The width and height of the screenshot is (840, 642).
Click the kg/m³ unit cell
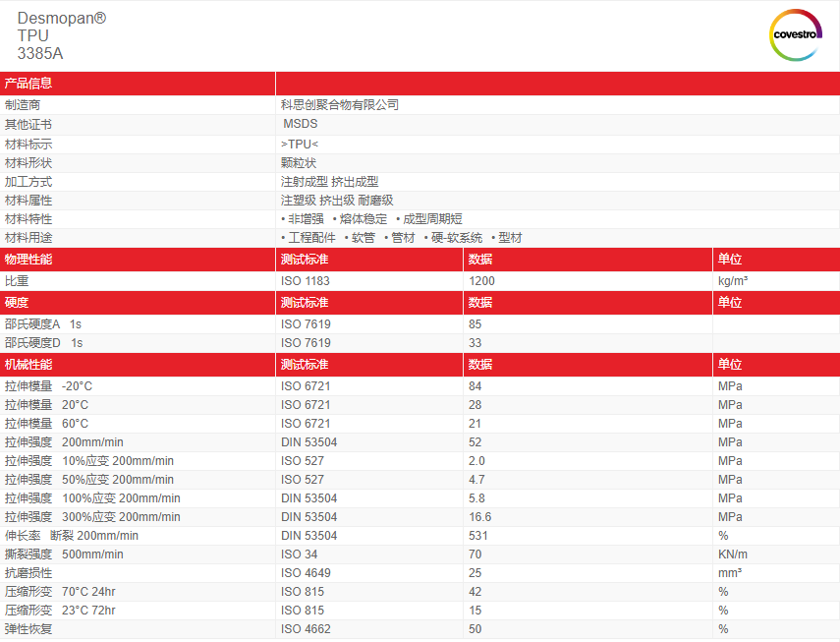tap(734, 281)
